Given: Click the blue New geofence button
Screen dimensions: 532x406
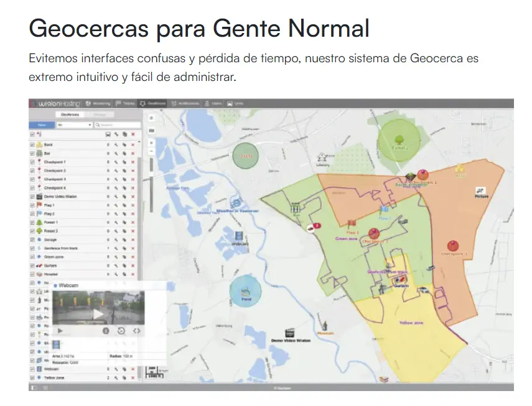Looking at the screenshot, I should [42, 125].
